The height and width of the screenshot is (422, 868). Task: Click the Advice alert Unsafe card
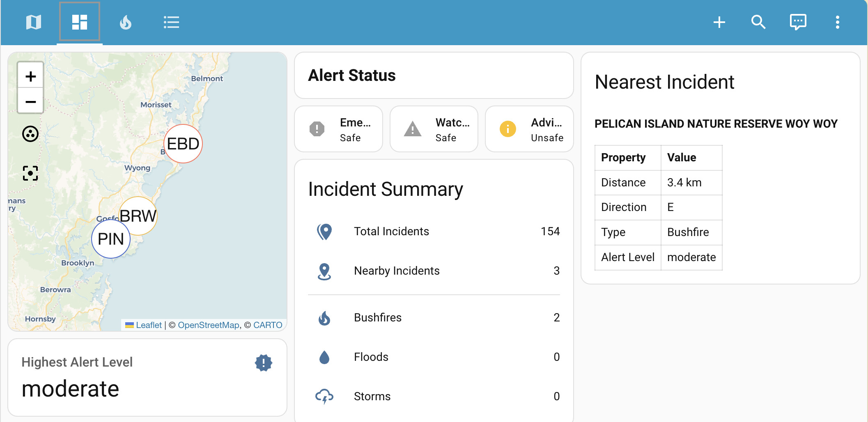[x=529, y=129]
